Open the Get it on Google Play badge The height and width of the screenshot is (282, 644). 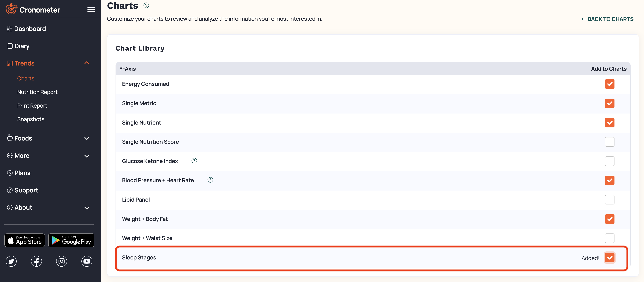click(x=71, y=240)
